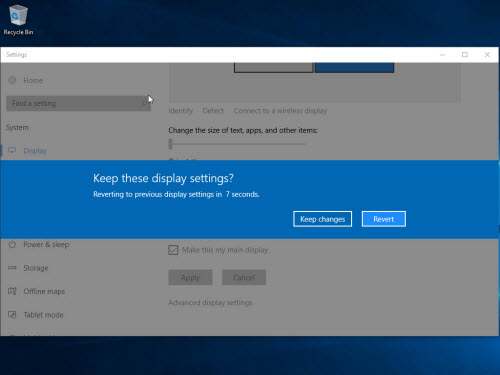500x375 pixels.
Task: Click the Home gear icon
Action: pos(12,80)
